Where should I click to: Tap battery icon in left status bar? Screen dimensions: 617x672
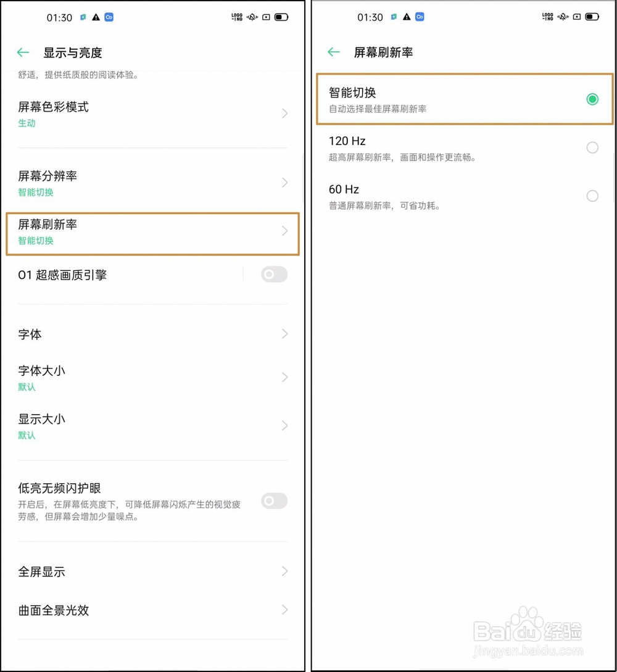tap(281, 17)
